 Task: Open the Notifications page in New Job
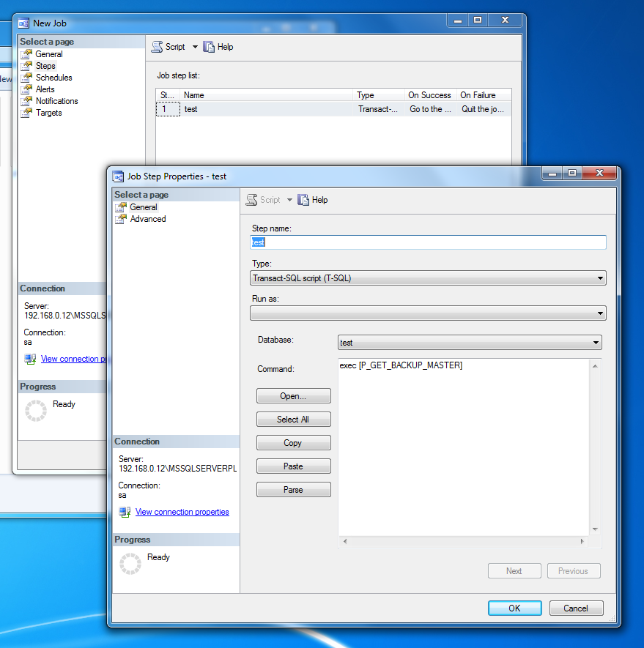click(56, 101)
